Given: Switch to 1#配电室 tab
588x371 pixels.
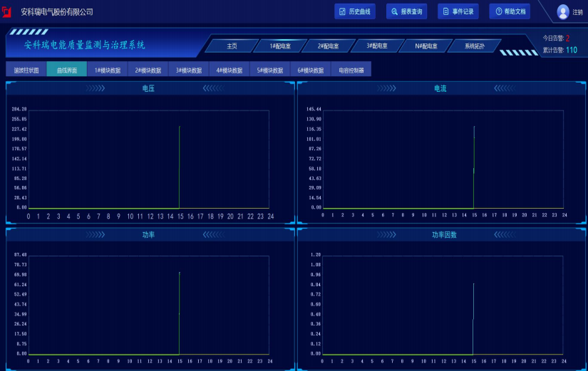Looking at the screenshot, I should point(280,46).
